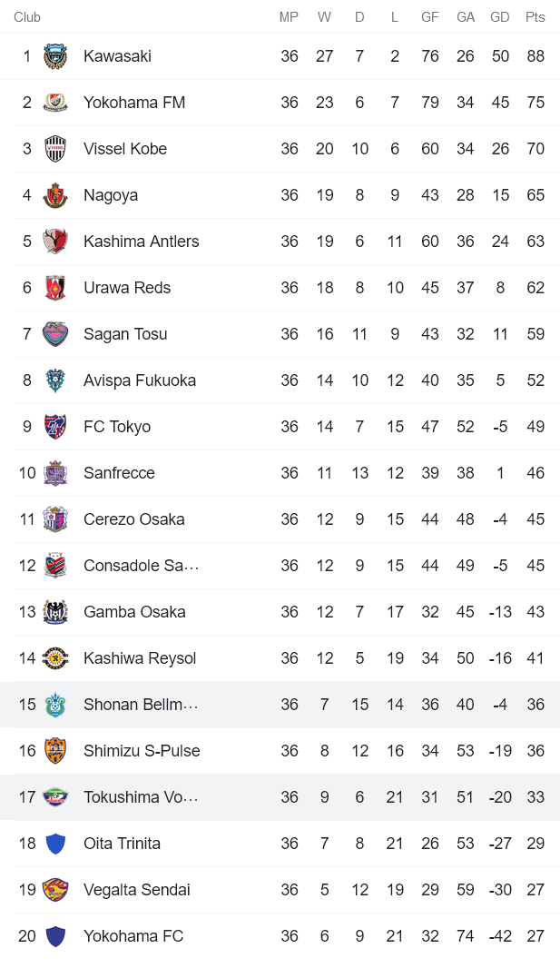This screenshot has height=968, width=560.
Task: Click the Sanfrecce club crest
Action: click(56, 472)
